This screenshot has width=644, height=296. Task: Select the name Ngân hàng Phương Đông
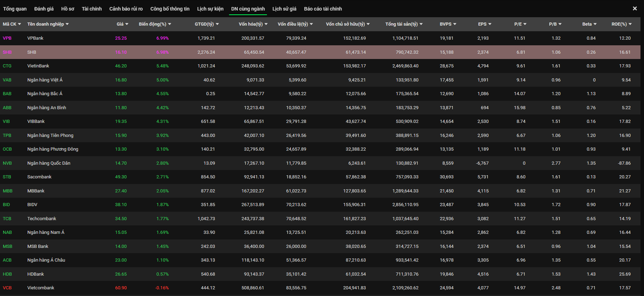[53, 149]
